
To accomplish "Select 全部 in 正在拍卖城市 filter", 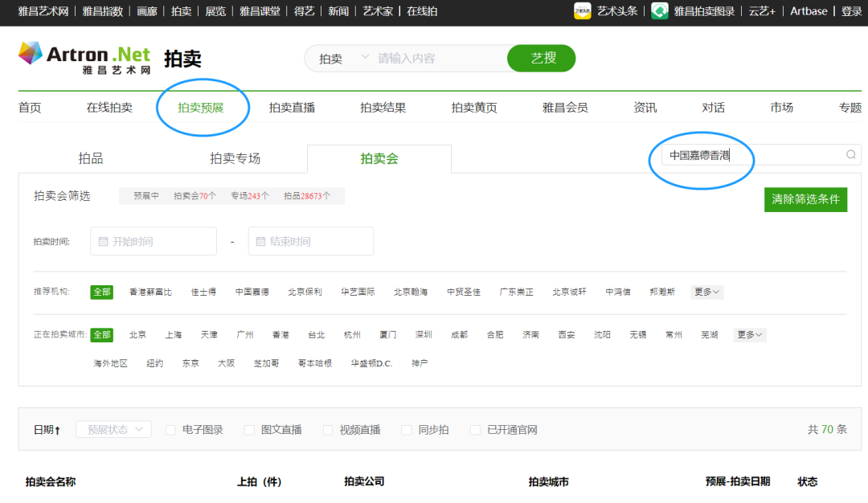I will pyautogui.click(x=102, y=335).
